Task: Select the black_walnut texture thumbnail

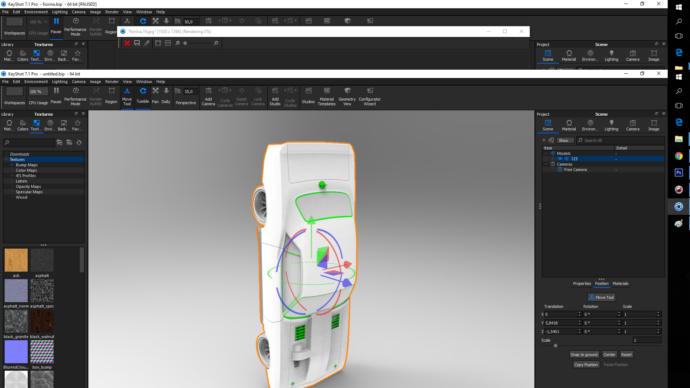Action: tap(42, 321)
